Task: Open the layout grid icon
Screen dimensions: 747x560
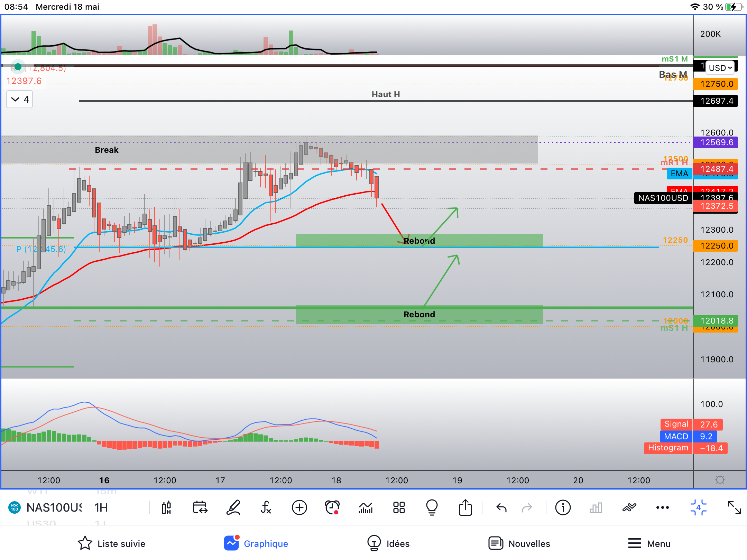Action: (399, 507)
